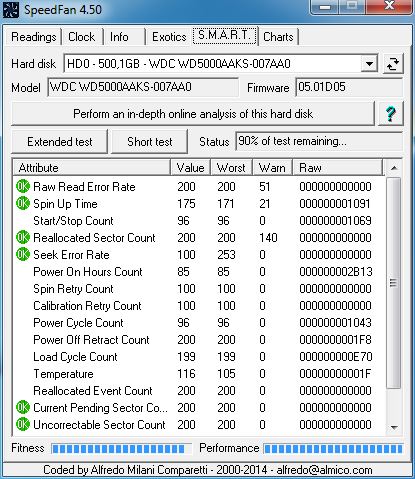Click the Coded by Alfredo Milani Comparetti footer
Viewport: 415px width, 479px height.
coord(208,470)
